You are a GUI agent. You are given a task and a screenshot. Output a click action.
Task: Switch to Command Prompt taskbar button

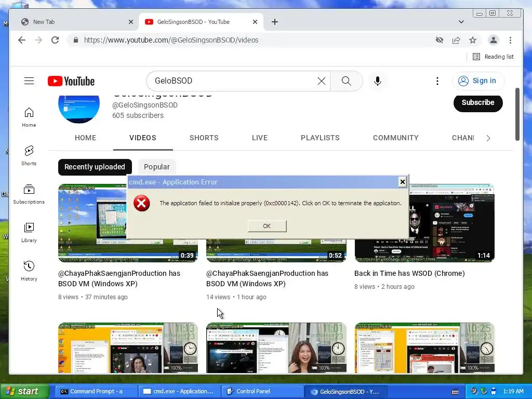pos(96,392)
